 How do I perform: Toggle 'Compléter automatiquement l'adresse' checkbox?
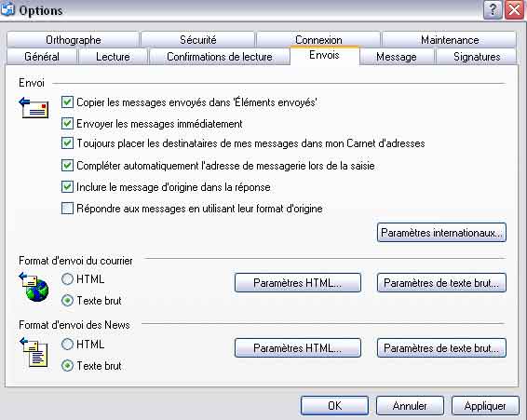pyautogui.click(x=68, y=165)
